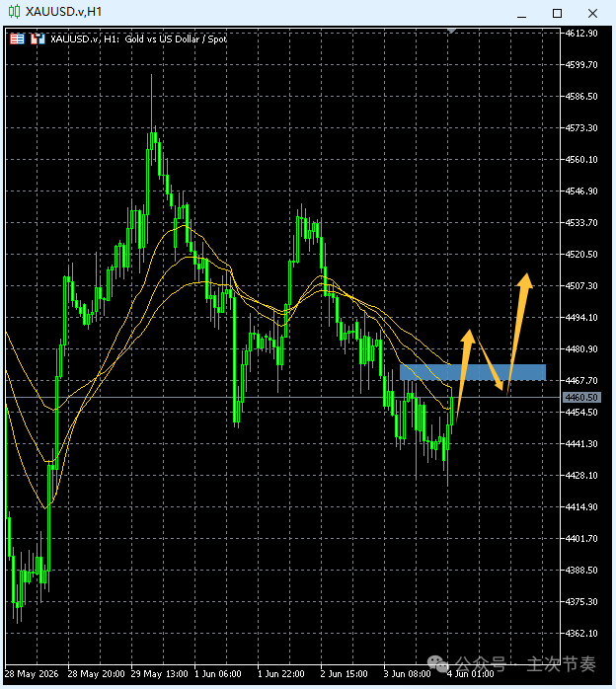The image size is (616, 689).
Task: Click the price scale value 4520.50
Action: (581, 255)
